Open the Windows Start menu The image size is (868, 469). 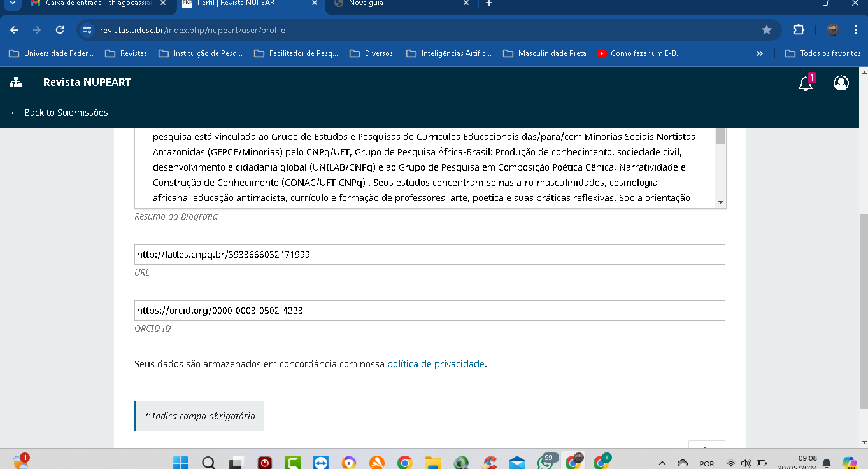pyautogui.click(x=181, y=463)
